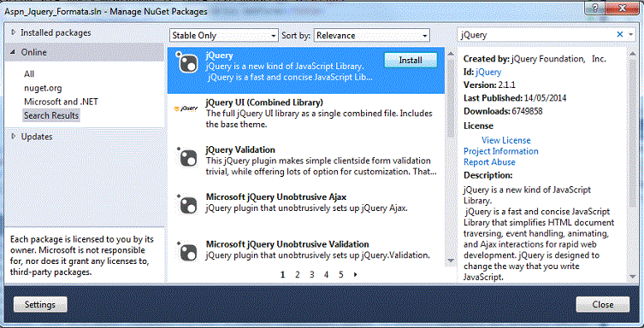Click scroll-down arrow of details pane scrollbar
Image resolution: width=644 pixels, height=328 pixels.
tap(632, 277)
